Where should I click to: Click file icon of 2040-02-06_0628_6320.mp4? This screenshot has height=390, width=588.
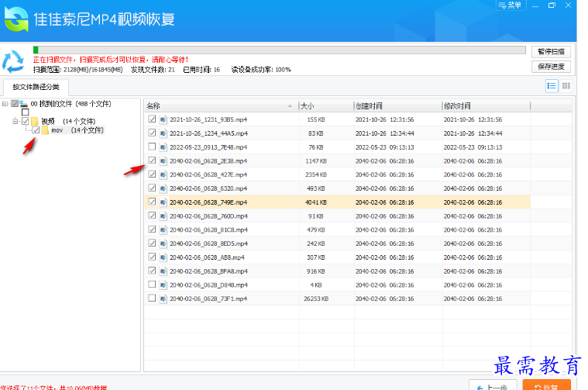tap(163, 188)
